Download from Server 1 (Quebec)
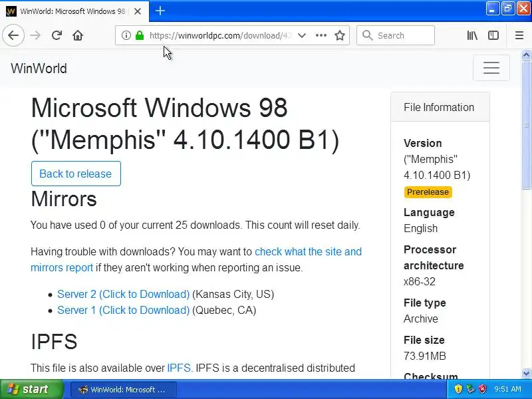This screenshot has height=399, width=532. (123, 310)
